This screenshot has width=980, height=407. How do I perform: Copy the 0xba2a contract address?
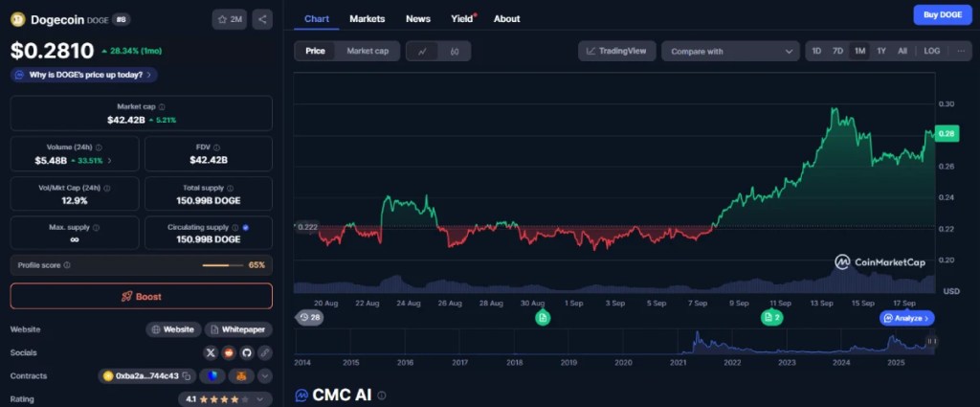[x=188, y=376]
